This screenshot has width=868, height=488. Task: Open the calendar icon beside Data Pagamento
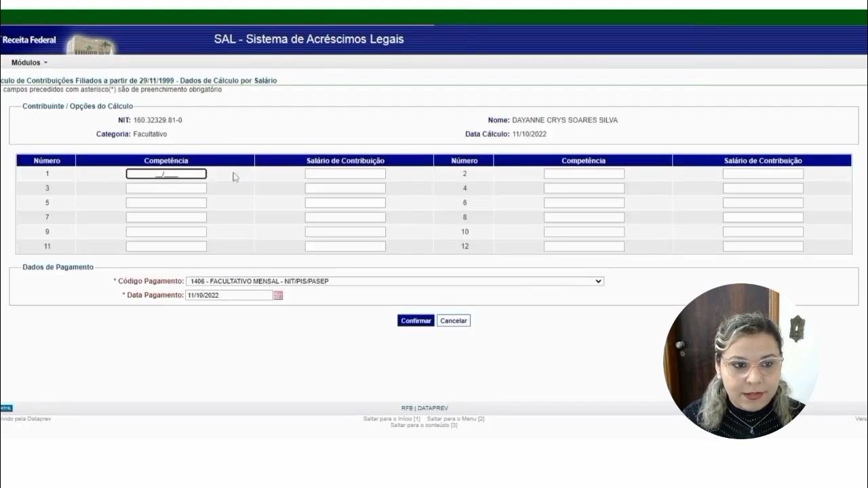[x=278, y=296]
